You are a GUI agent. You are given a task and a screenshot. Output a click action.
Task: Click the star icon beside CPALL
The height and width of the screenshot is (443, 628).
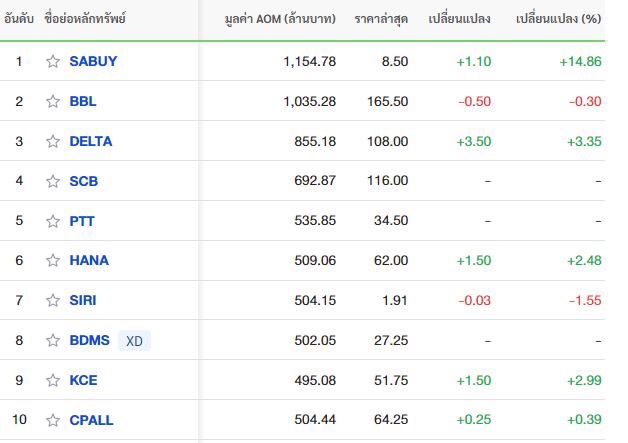53,420
